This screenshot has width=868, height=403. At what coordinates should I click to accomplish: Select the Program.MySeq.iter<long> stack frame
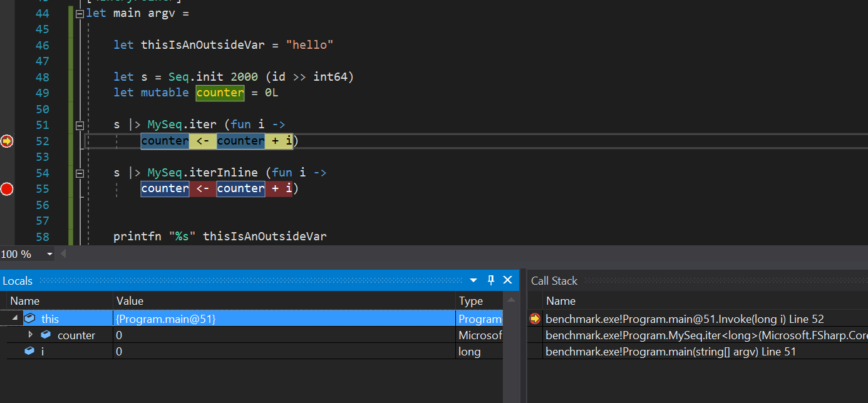(x=706, y=335)
